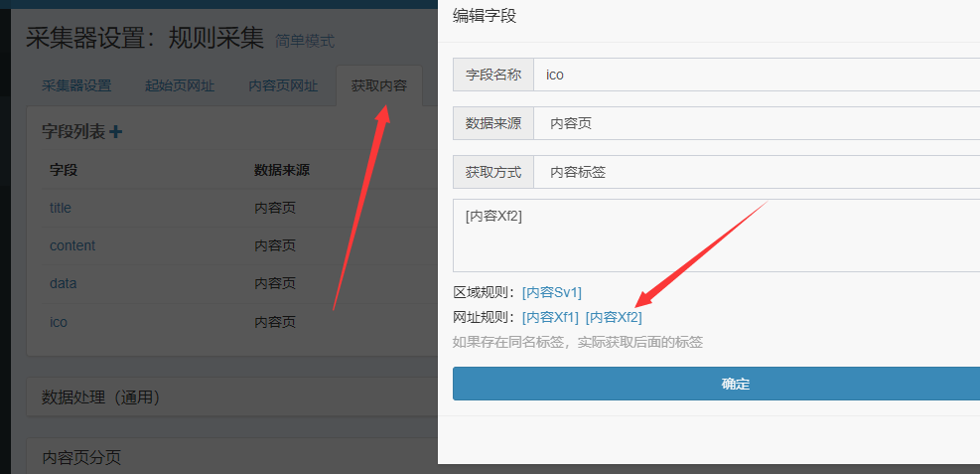The width and height of the screenshot is (980, 474).
Task: Open the content field entry
Action: (72, 245)
